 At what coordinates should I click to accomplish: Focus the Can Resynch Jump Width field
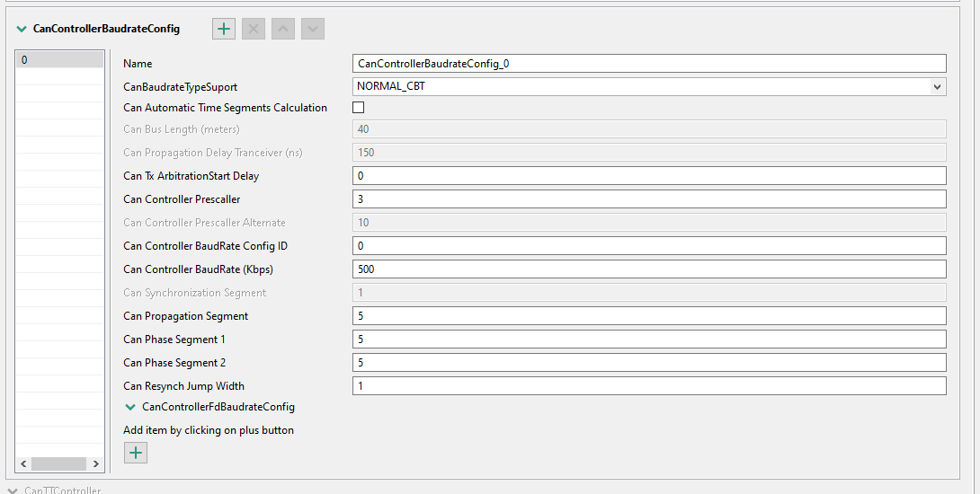pyautogui.click(x=649, y=386)
